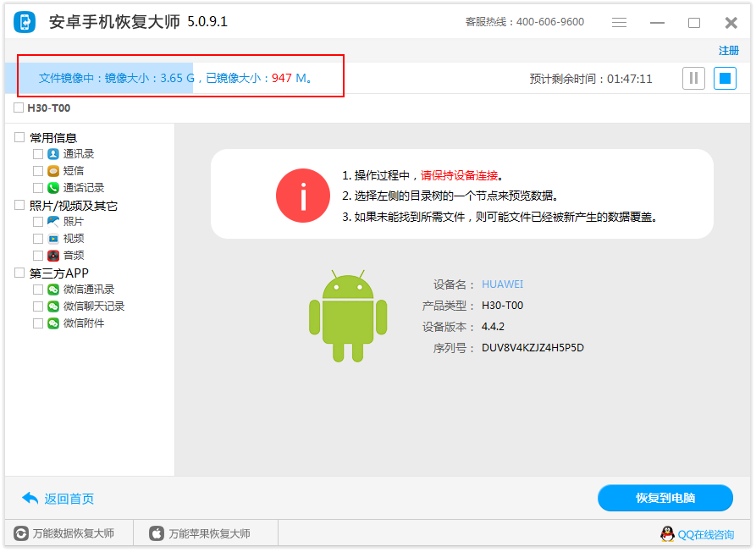The image size is (756, 552).
Task: Tick the 音频 checkbox
Action: (x=38, y=255)
